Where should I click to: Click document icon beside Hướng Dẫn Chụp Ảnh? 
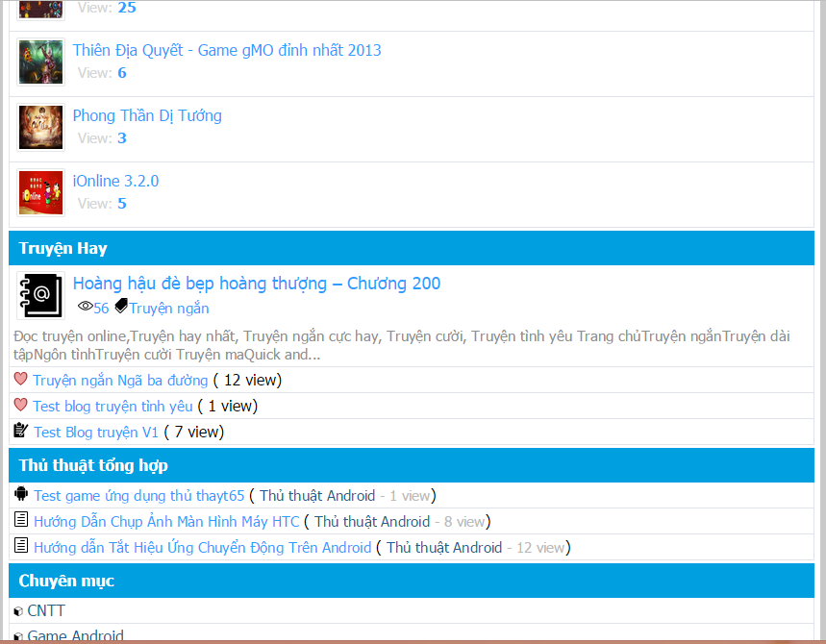[x=21, y=520]
